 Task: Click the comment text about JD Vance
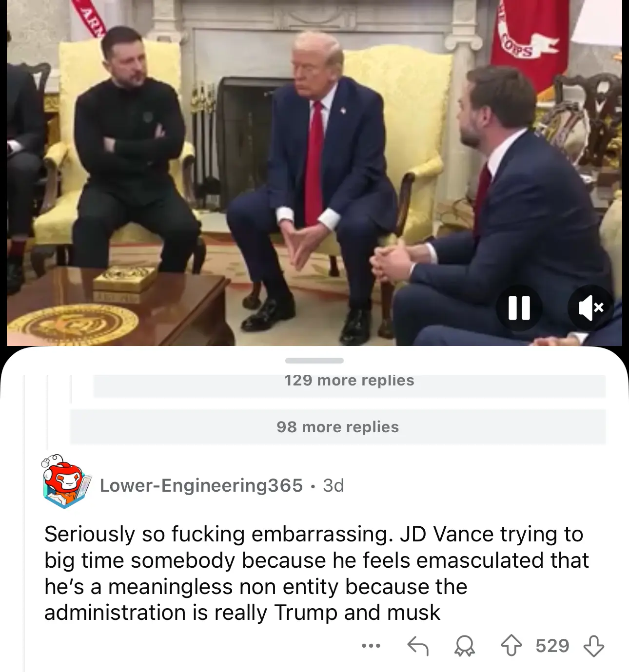click(316, 574)
